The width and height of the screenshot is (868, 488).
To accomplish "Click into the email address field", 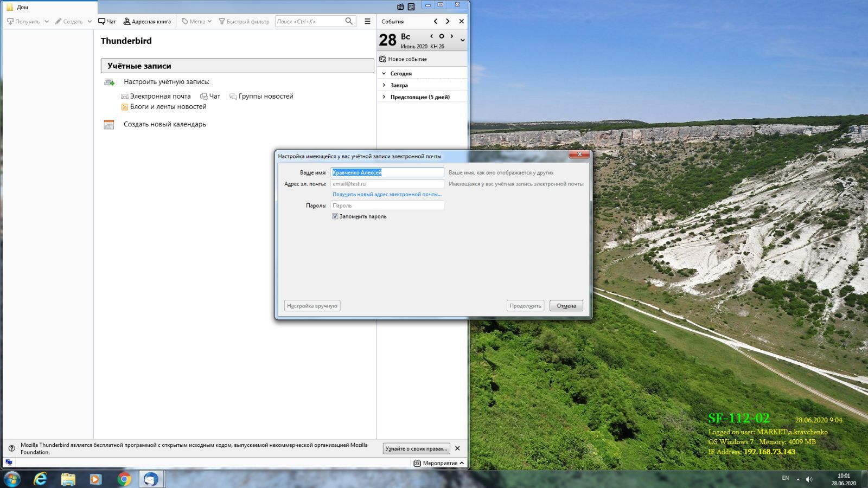I will [387, 184].
